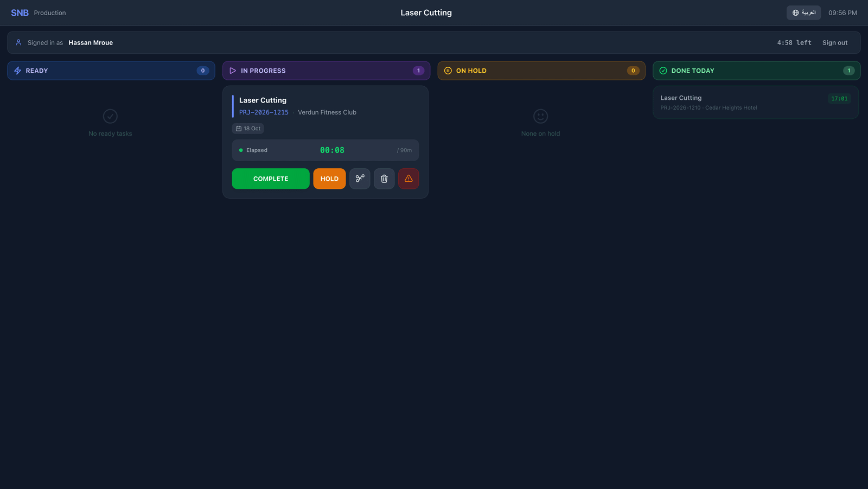Select the On Hold column header
868x489 pixels.
pos(541,71)
